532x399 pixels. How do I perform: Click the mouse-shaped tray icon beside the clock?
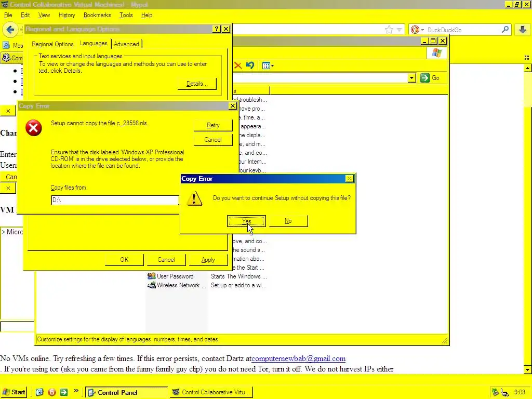505,393
